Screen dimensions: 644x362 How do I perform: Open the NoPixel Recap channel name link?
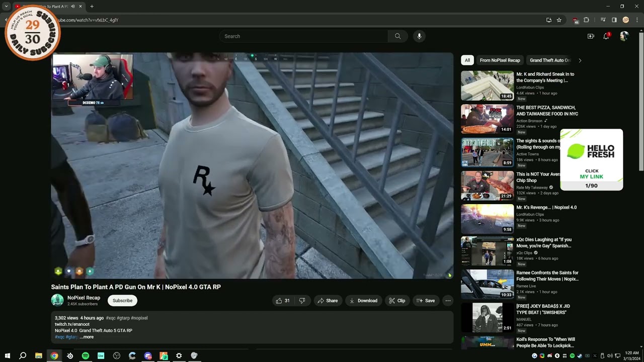click(84, 298)
